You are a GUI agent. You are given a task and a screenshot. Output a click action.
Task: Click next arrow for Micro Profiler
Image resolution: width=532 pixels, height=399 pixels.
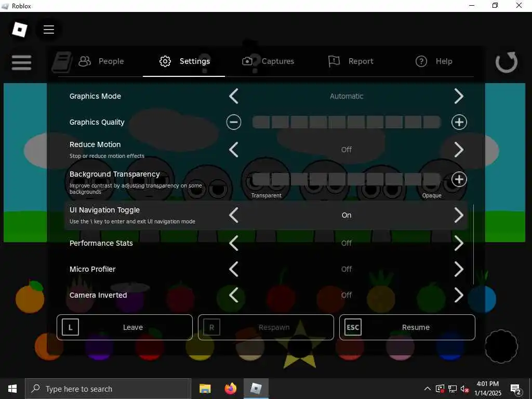coord(459,269)
